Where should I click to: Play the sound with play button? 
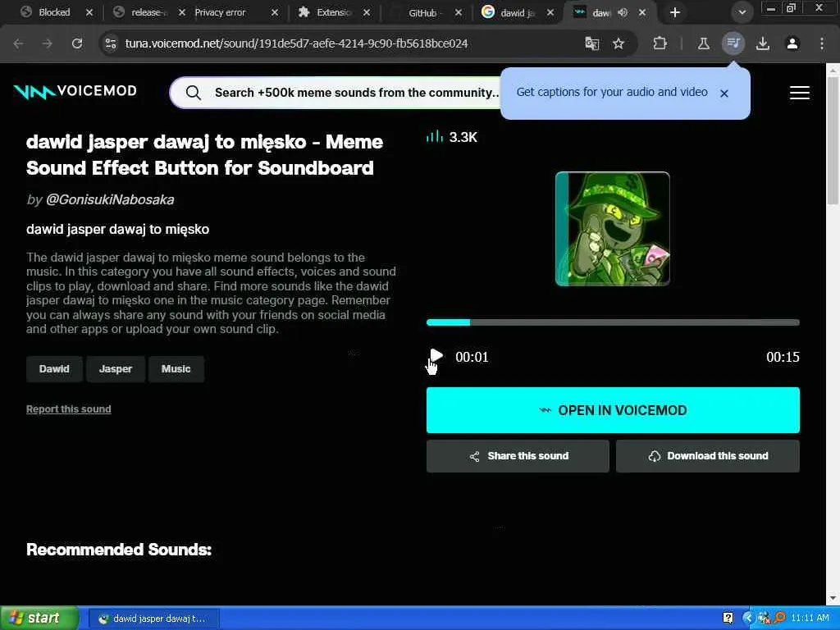[x=436, y=356]
